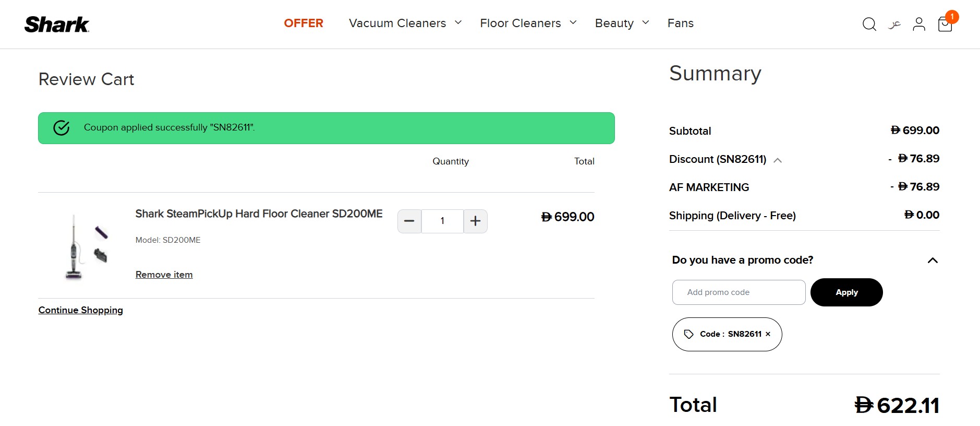Open the SteamPickUp cleaner product thumbnail
The image size is (980, 426).
pyautogui.click(x=83, y=246)
